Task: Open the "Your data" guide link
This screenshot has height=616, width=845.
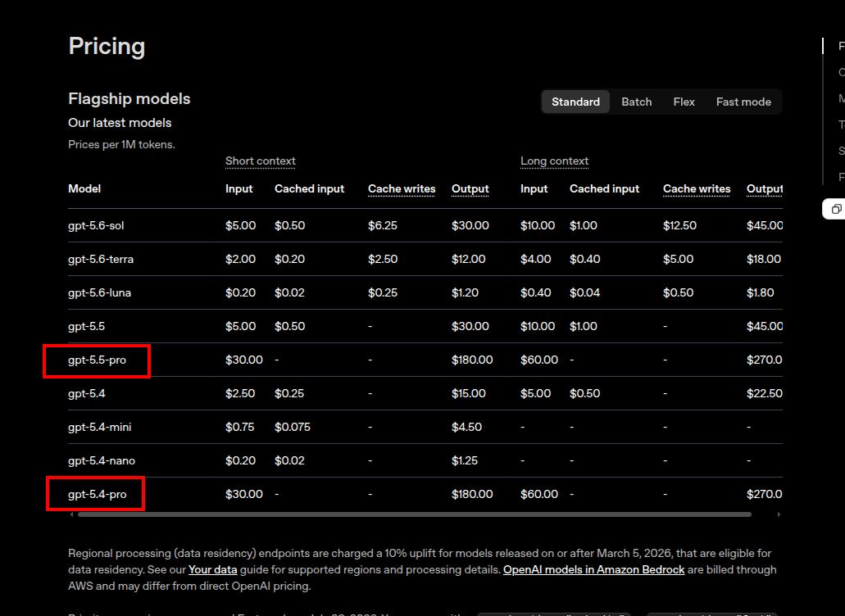Action: [212, 569]
